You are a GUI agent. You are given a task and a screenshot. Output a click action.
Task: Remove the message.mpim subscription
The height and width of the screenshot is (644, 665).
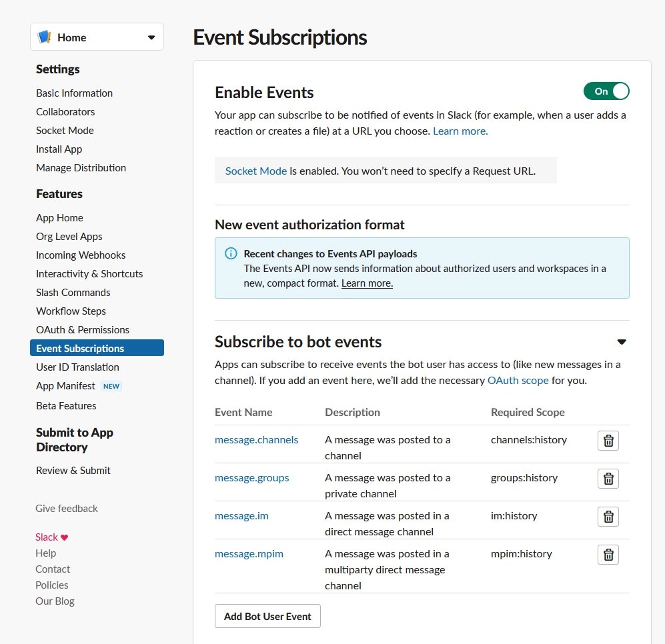(608, 554)
